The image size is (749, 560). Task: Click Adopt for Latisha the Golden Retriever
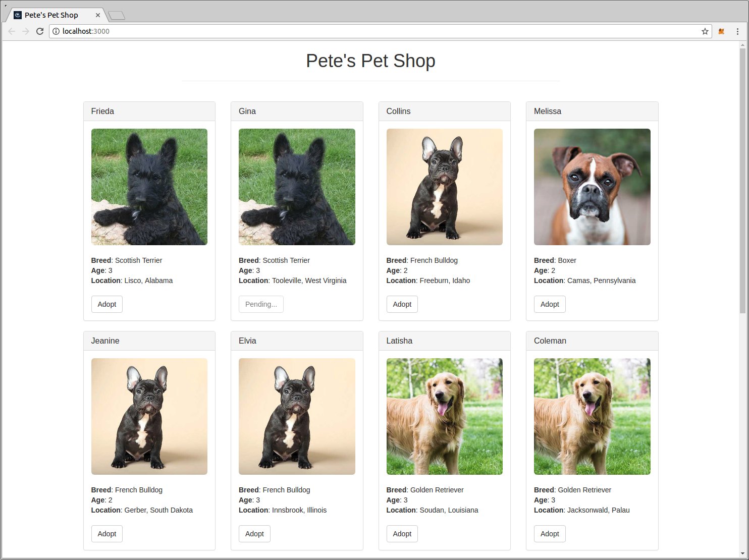(x=402, y=534)
